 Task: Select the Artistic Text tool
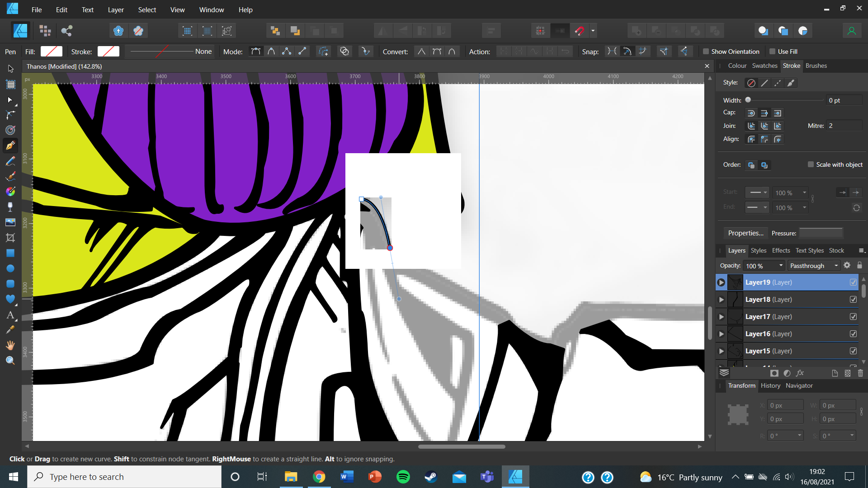coord(10,315)
